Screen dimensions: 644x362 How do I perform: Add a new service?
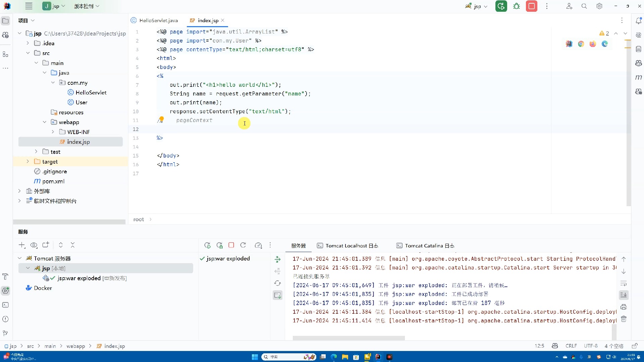(x=22, y=245)
